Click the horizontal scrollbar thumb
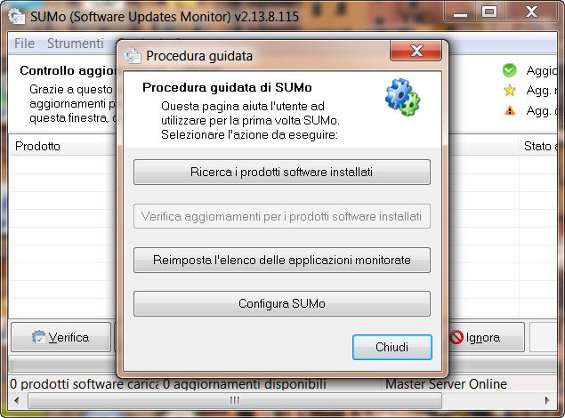Image resolution: width=565 pixels, height=418 pixels. pyautogui.click(x=235, y=400)
